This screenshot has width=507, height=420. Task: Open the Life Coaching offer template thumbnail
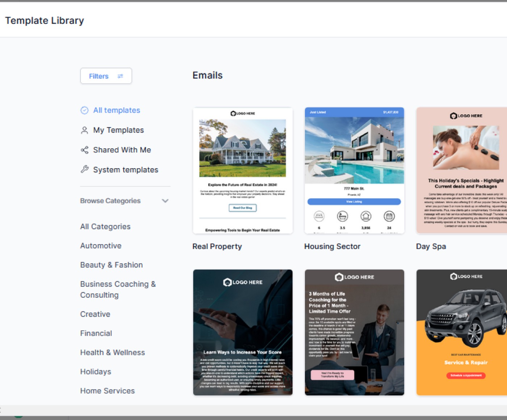click(x=354, y=332)
